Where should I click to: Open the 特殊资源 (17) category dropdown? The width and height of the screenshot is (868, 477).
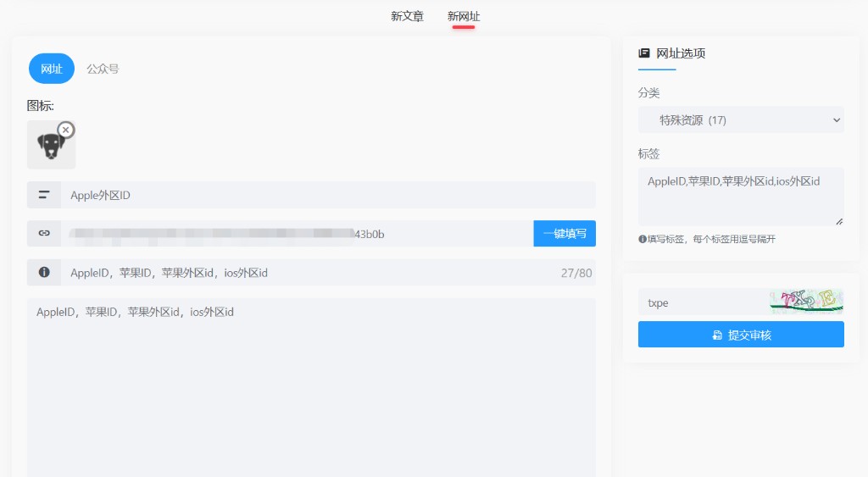[741, 120]
